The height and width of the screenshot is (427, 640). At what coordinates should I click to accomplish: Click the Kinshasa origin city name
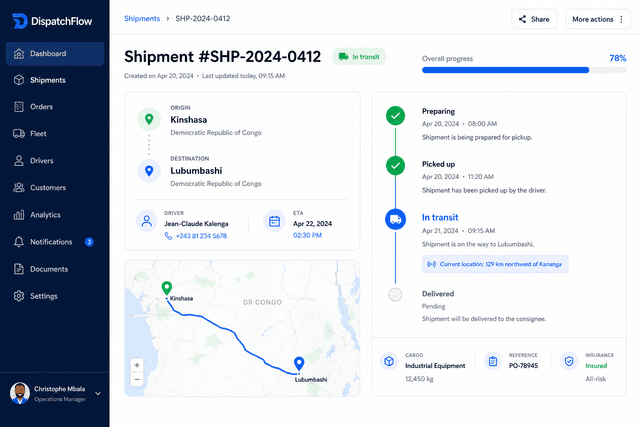189,120
